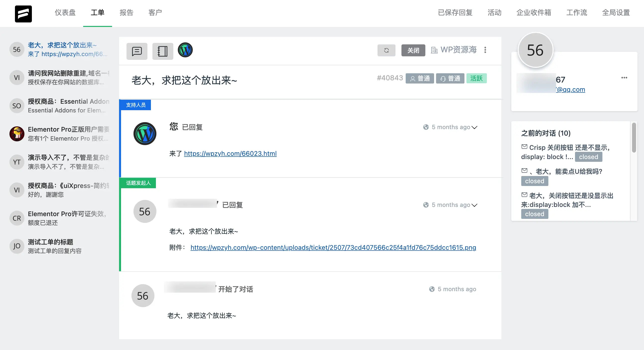Click the envelope icon beside 能卖点U给我吗
The image size is (644, 350).
(x=524, y=171)
